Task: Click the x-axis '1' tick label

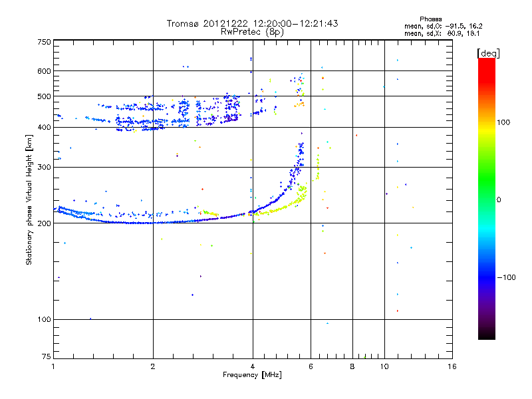Action: (x=53, y=366)
